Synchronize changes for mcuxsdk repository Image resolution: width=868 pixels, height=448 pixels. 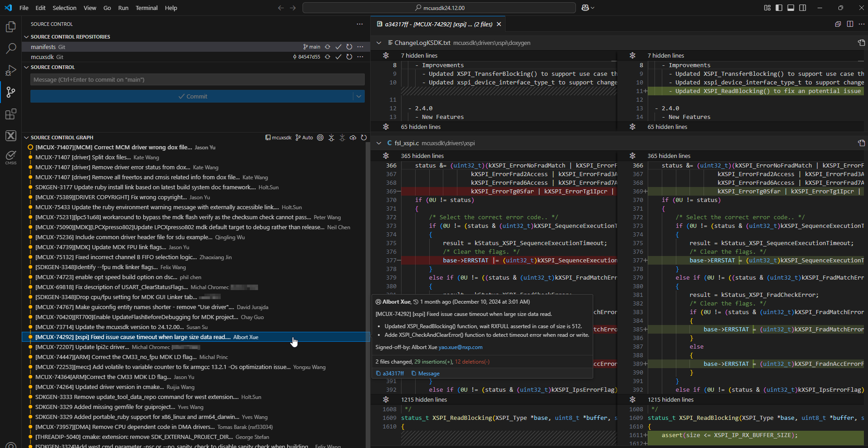click(x=327, y=57)
